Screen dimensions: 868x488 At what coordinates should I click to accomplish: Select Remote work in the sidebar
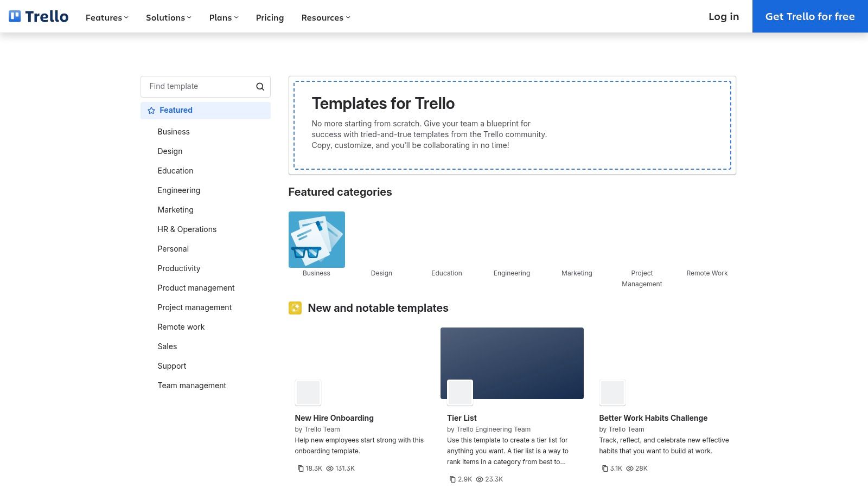[x=181, y=327]
